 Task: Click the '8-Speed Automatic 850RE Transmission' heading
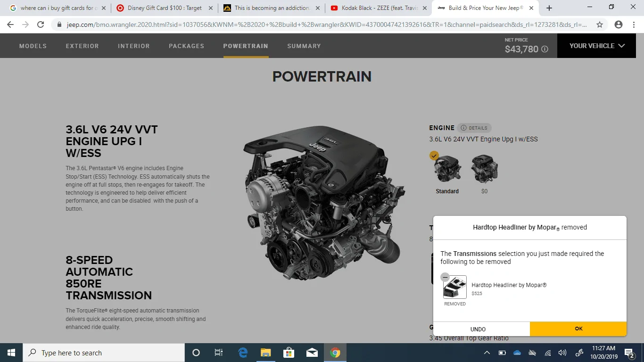(109, 278)
